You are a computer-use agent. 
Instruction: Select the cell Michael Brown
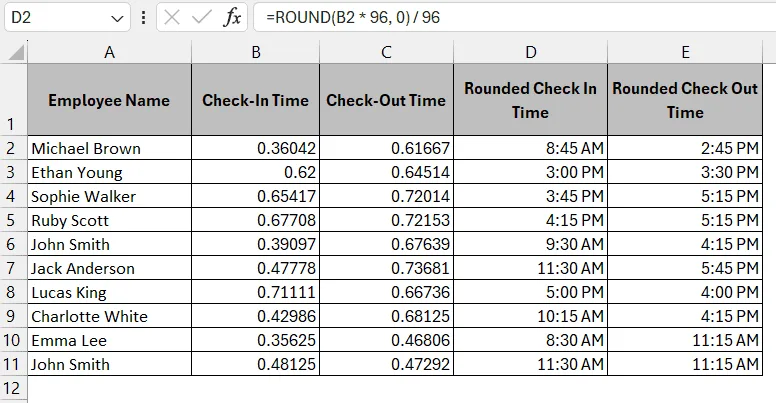pos(109,148)
